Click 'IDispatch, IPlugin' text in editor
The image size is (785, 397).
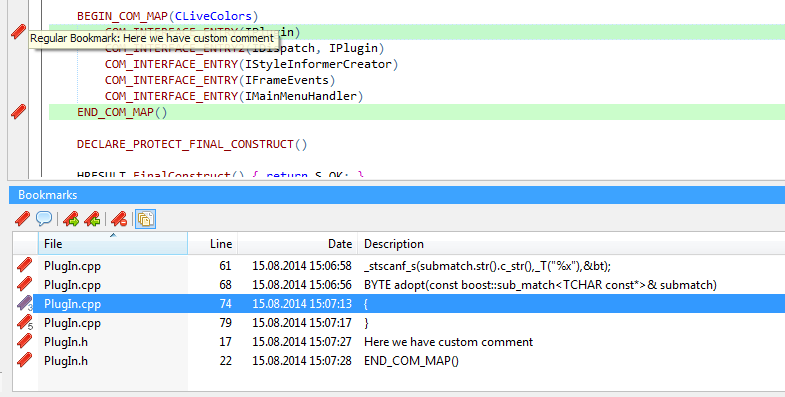pyautogui.click(x=314, y=48)
